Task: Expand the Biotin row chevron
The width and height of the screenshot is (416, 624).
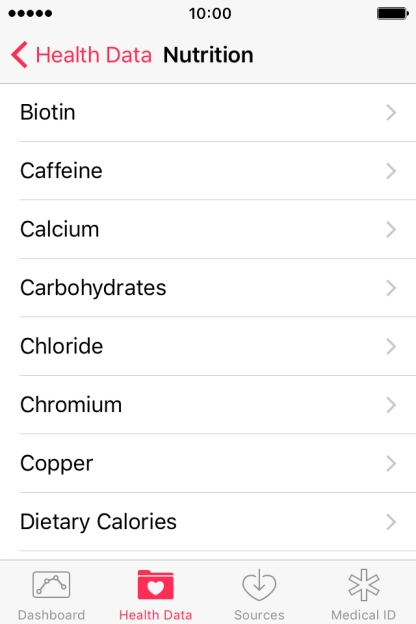Action: pos(391,113)
